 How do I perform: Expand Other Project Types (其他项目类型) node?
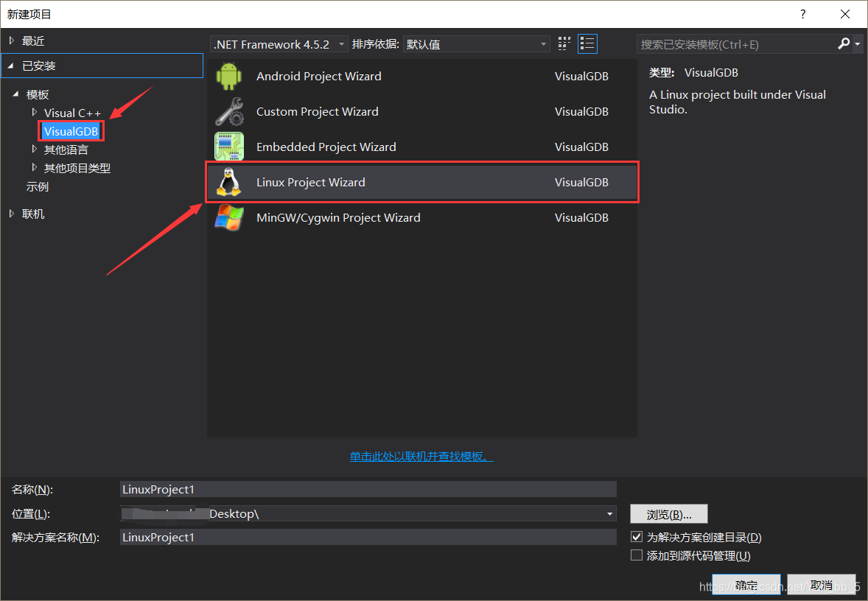point(35,167)
